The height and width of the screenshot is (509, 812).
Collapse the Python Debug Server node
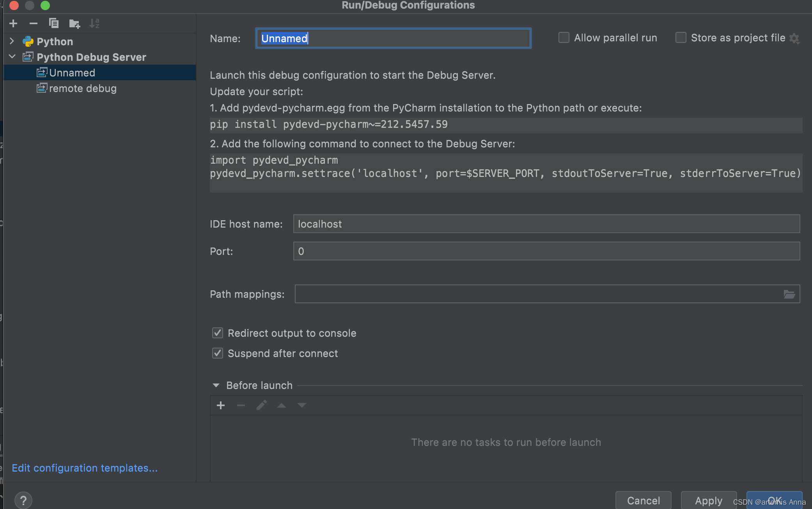tap(12, 57)
